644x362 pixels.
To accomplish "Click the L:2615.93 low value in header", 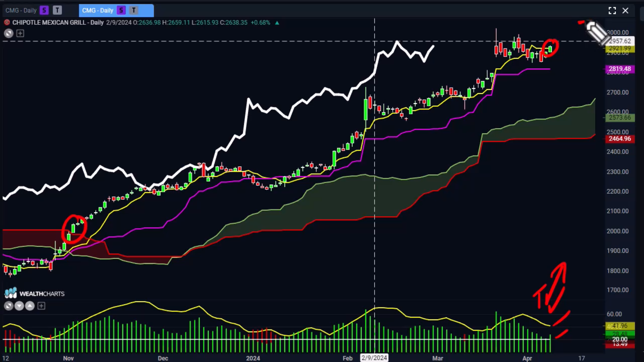I will point(205,22).
